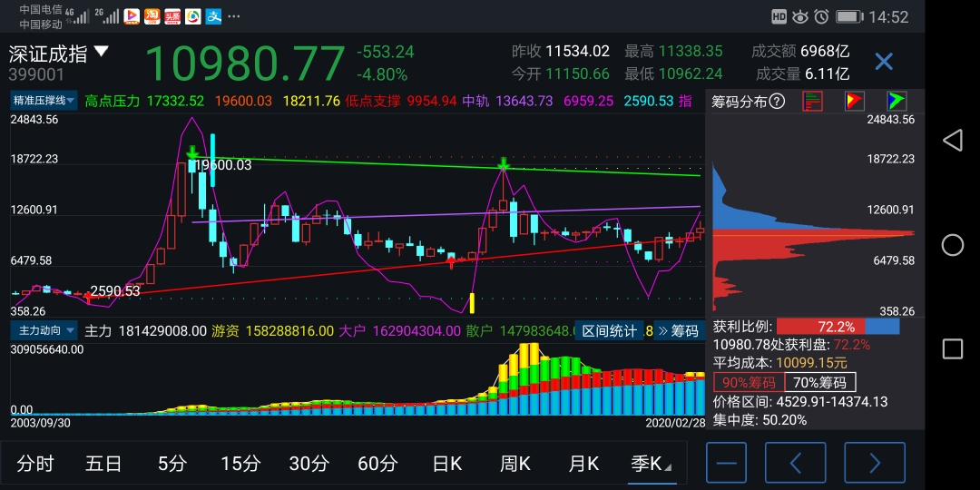Select the 90%筹码 option

coord(749,382)
